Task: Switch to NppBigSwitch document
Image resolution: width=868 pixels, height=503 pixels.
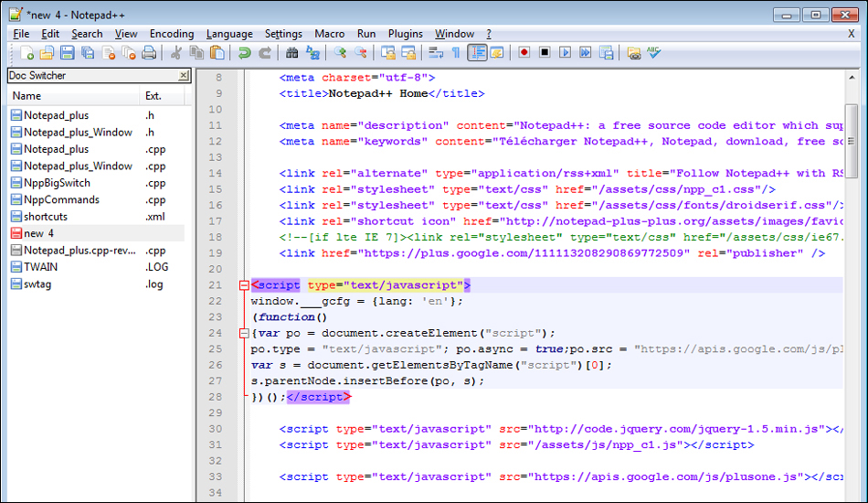Action: (96, 183)
